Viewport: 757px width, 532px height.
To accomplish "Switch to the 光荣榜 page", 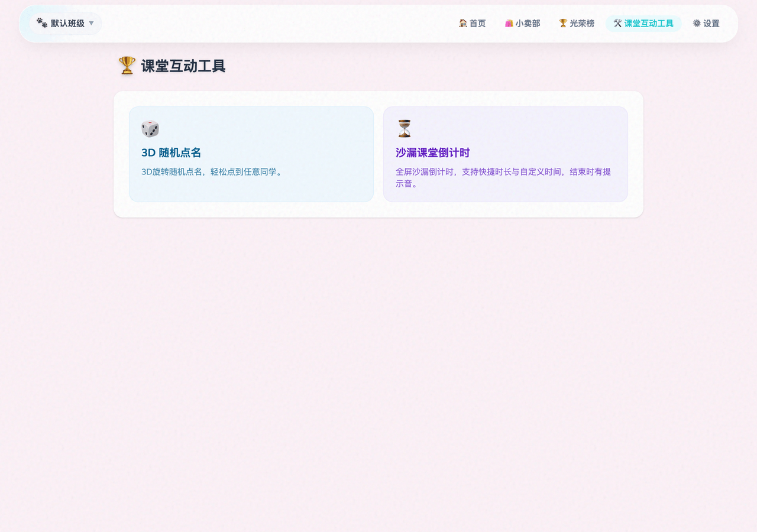I will click(x=582, y=24).
